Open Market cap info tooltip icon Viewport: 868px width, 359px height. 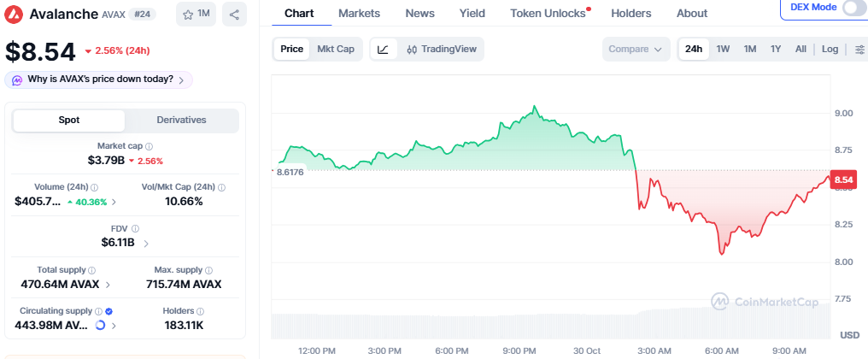(x=149, y=146)
